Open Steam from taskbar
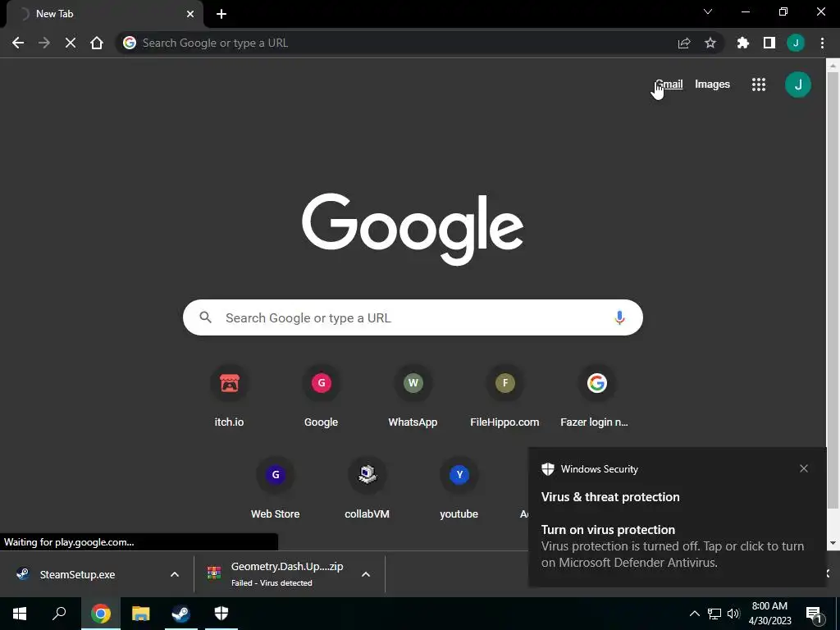This screenshot has height=630, width=840. point(181,614)
